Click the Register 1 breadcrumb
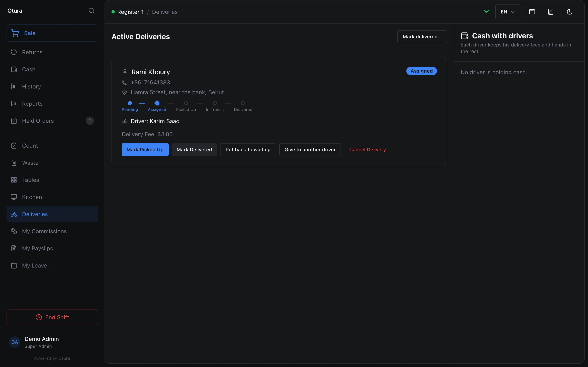This screenshot has width=588, height=367. [x=130, y=12]
